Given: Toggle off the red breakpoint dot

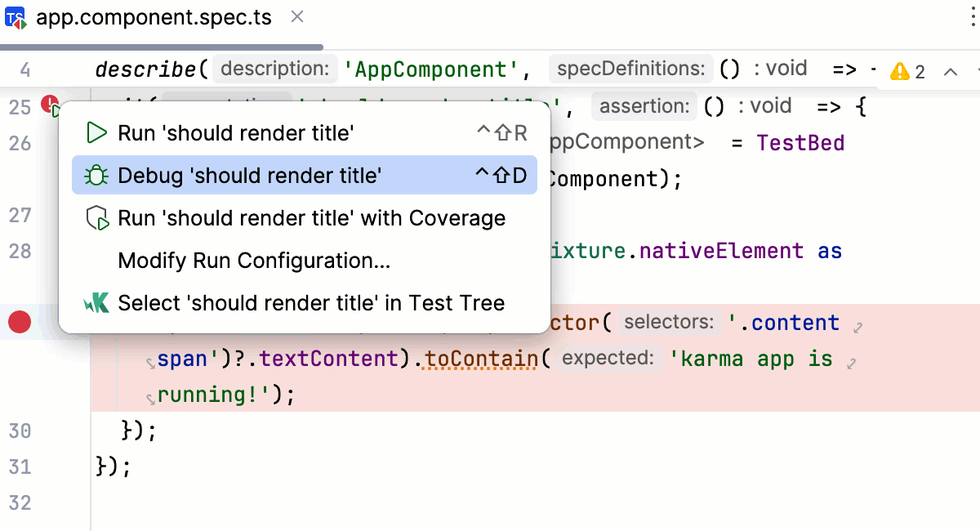Looking at the screenshot, I should click(19, 322).
